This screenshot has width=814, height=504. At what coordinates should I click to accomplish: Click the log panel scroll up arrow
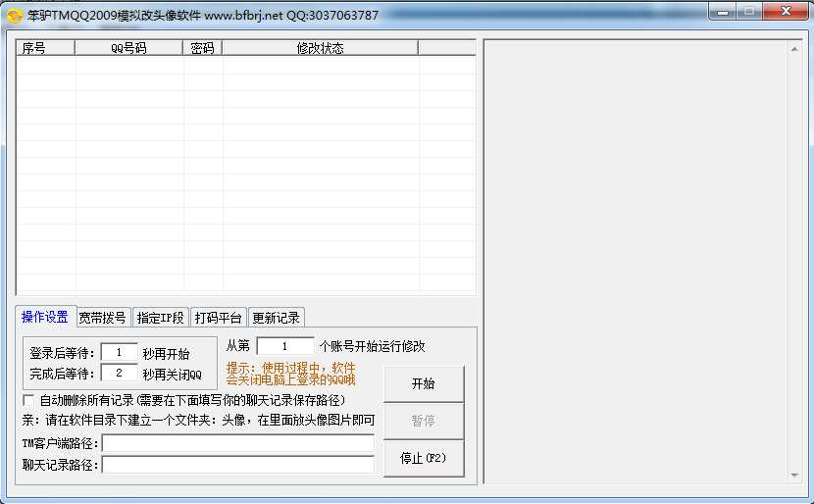coord(794,49)
